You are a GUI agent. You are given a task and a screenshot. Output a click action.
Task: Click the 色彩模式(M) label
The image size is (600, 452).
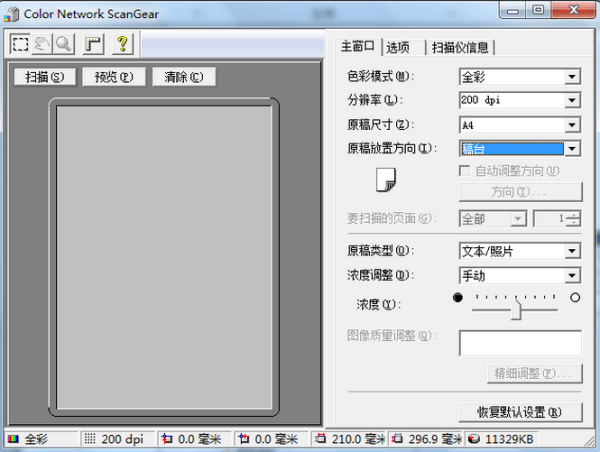tap(381, 76)
